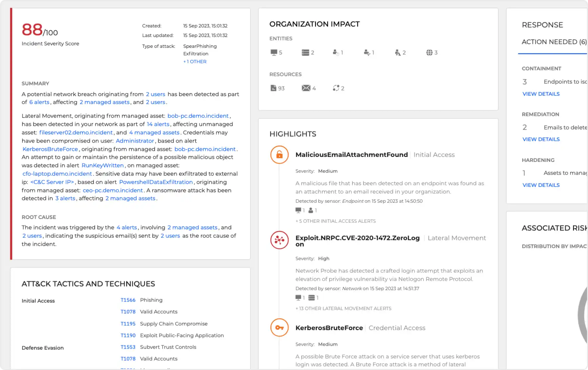Click the globe entity icon showing 3
This screenshot has width=588, height=370.
pyautogui.click(x=429, y=53)
